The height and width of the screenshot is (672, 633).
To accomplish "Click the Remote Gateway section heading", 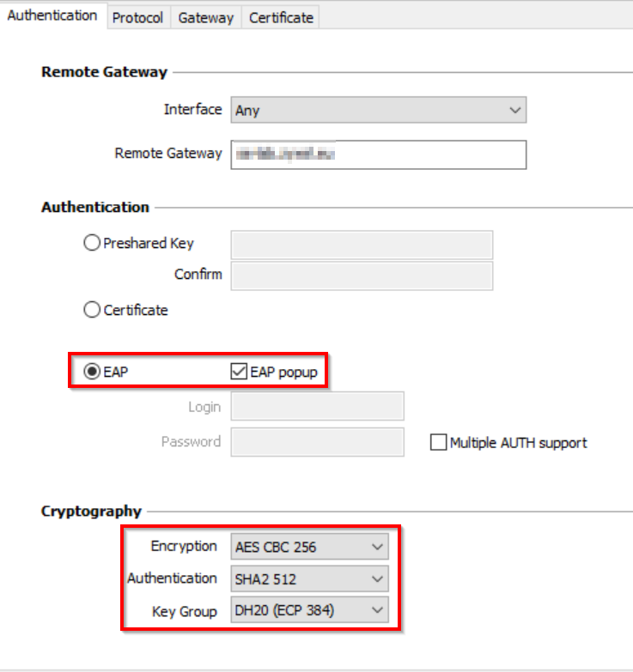I will [104, 73].
